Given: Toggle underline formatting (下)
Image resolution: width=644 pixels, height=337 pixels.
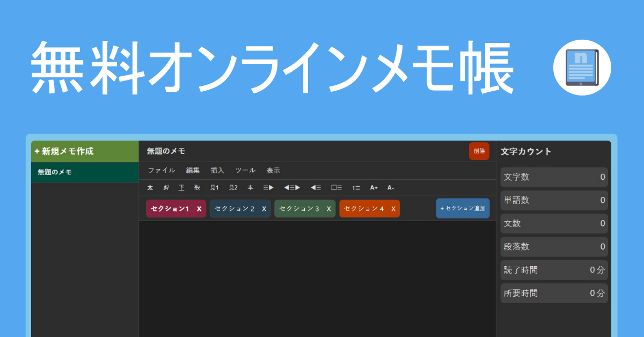Looking at the screenshot, I should 181,188.
